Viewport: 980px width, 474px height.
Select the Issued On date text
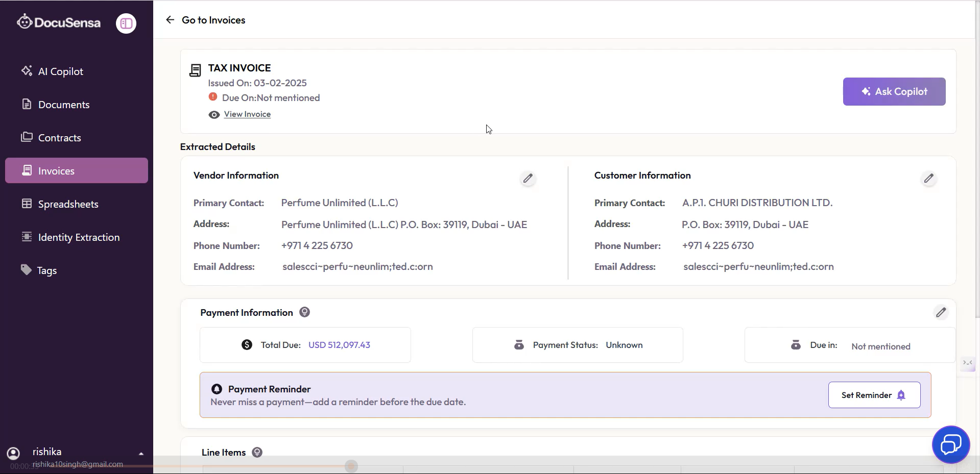coord(257,83)
